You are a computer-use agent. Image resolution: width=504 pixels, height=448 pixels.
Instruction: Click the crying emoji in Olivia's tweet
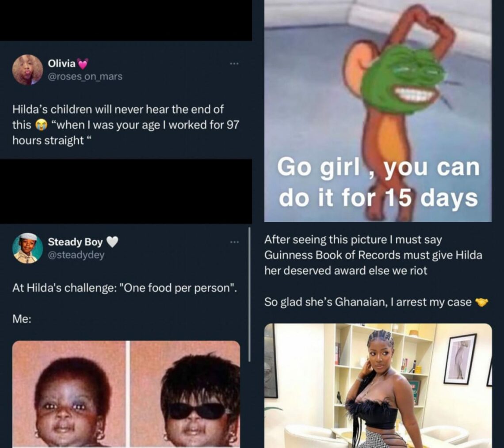[x=41, y=125]
